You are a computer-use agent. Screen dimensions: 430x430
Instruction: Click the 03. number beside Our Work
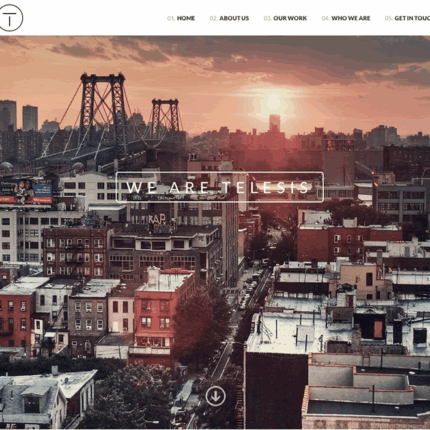tap(268, 18)
